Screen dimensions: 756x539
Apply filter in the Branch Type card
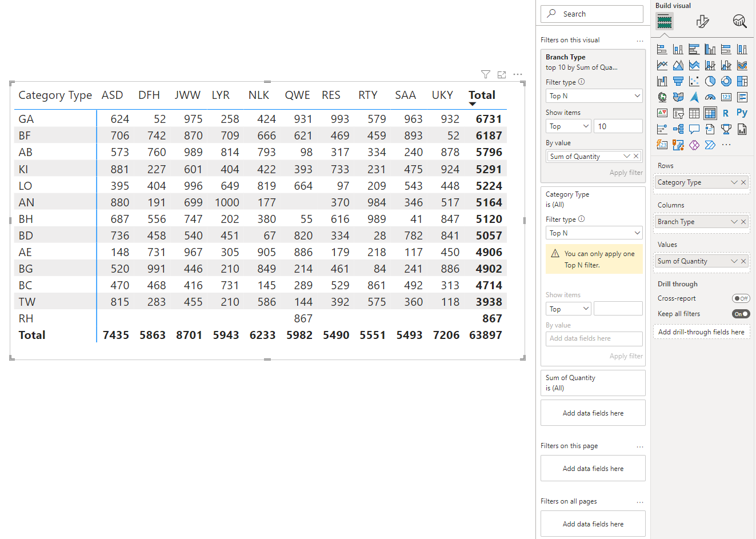coord(626,173)
